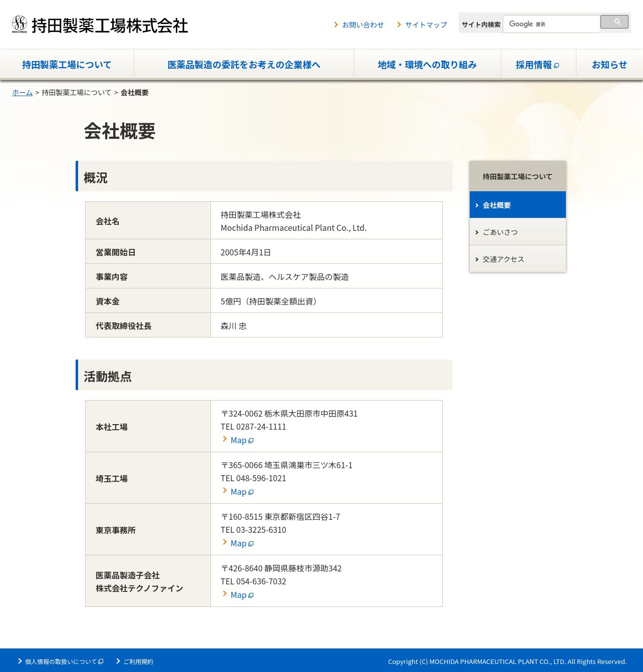Click orange chevron before お問い合わせ
The height and width of the screenshot is (672, 643).
pos(336,25)
